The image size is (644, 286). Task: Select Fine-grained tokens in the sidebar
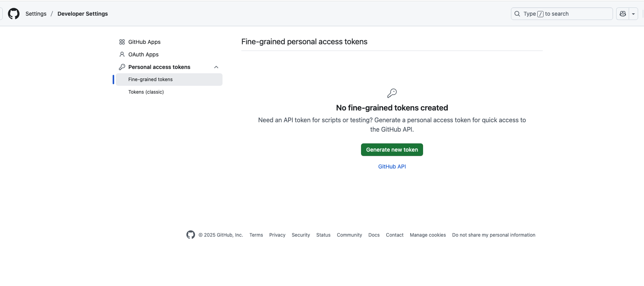coord(150,80)
